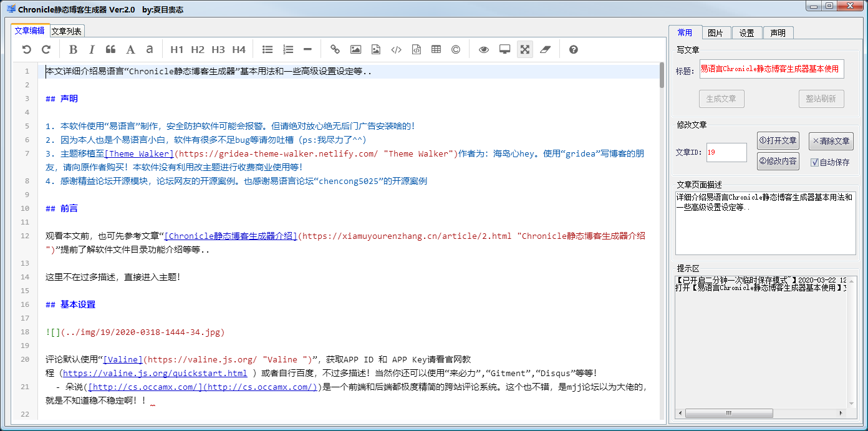The height and width of the screenshot is (431, 868).
Task: Click the [http://cs.occamx.com/] link on line 21
Action: [x=145, y=387]
